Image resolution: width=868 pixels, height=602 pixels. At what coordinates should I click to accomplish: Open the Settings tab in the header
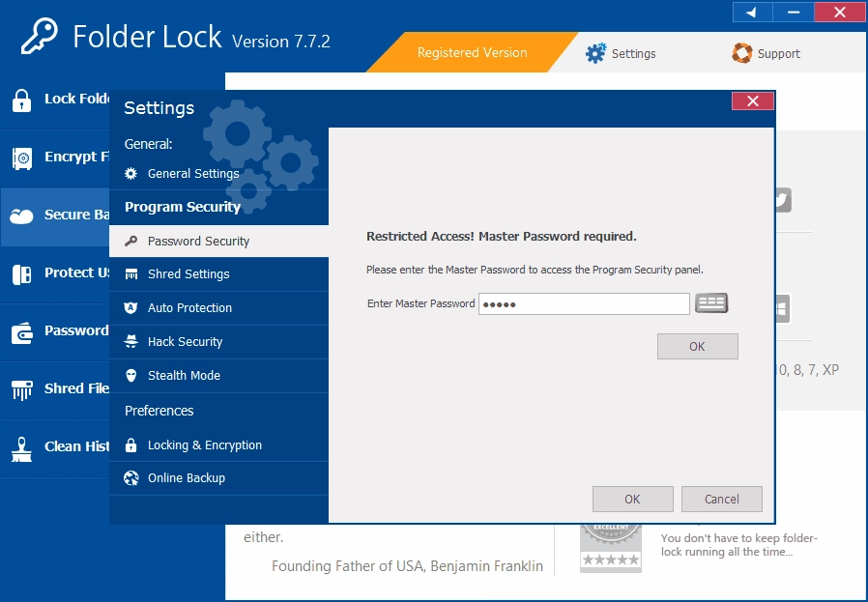[621, 53]
